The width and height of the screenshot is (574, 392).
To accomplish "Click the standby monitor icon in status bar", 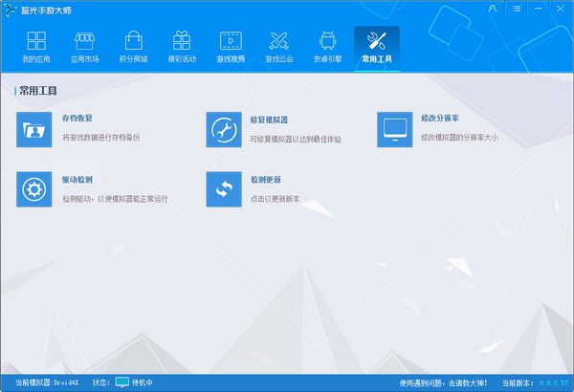I will pos(122,382).
